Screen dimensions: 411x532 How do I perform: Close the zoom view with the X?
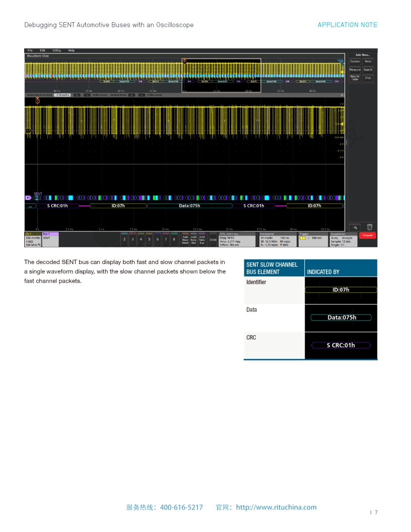pos(342,95)
